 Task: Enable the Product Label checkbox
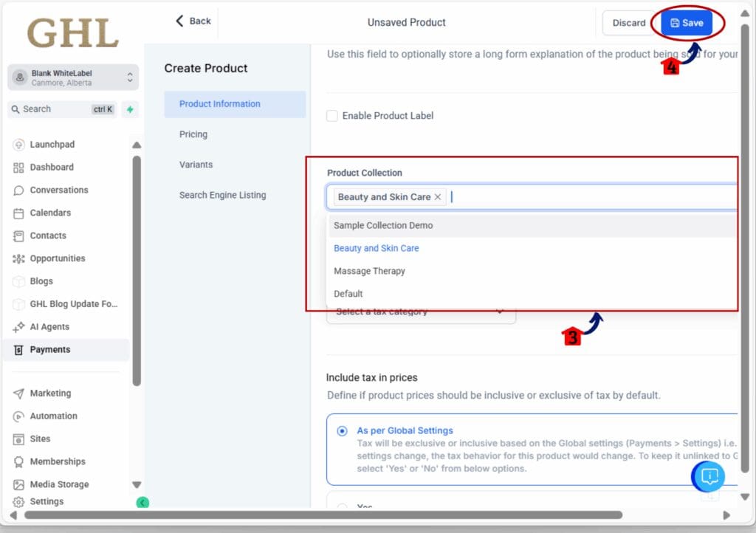pos(332,116)
